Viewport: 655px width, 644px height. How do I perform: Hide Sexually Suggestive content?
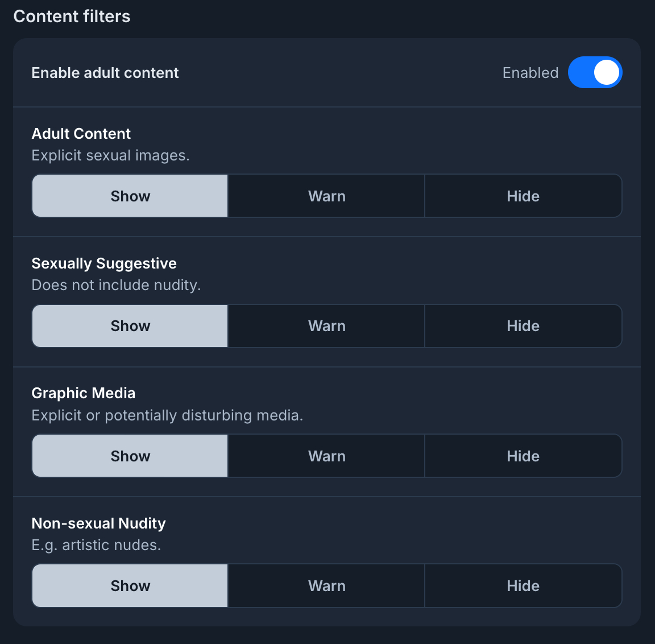coord(523,326)
